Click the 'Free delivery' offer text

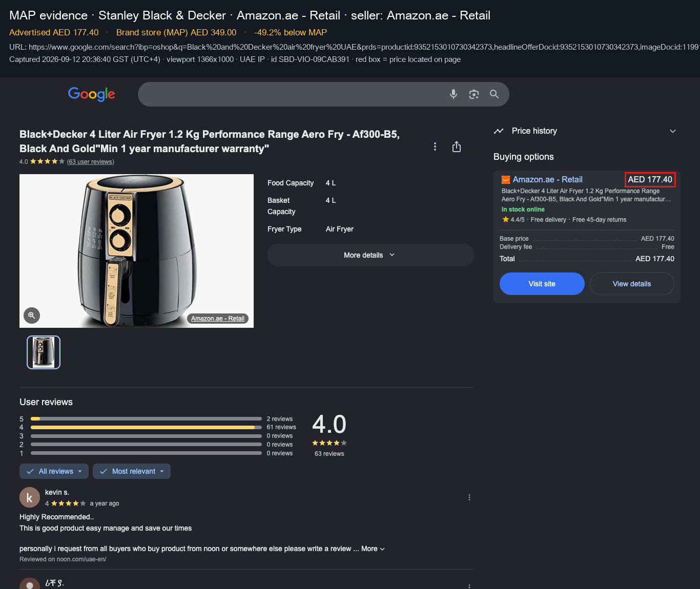[x=548, y=220]
